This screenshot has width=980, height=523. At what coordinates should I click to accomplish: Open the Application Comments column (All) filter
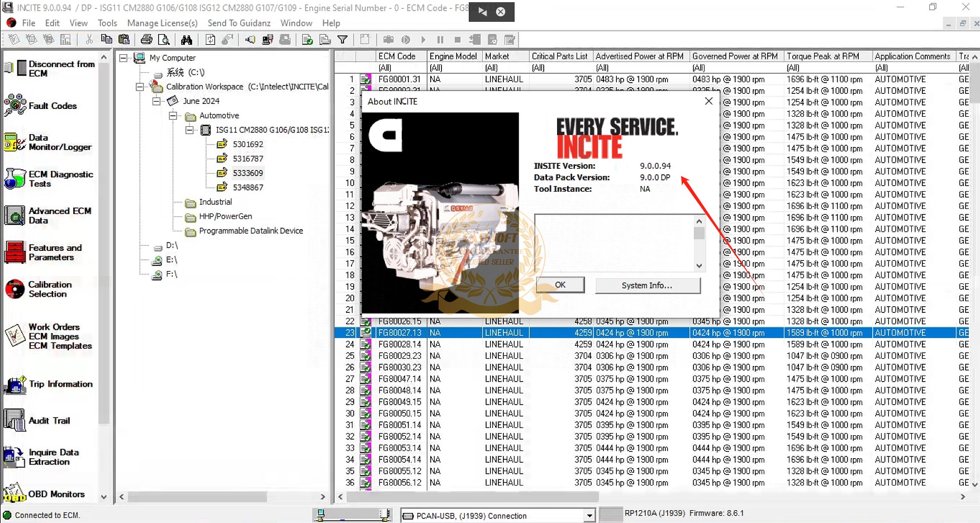point(914,68)
